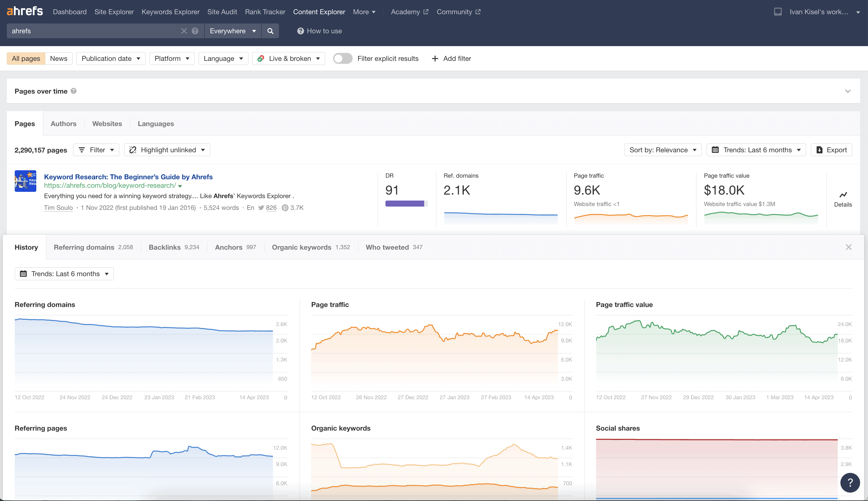Viewport: 868px width, 501px height.
Task: Click the Export button
Action: click(x=831, y=150)
